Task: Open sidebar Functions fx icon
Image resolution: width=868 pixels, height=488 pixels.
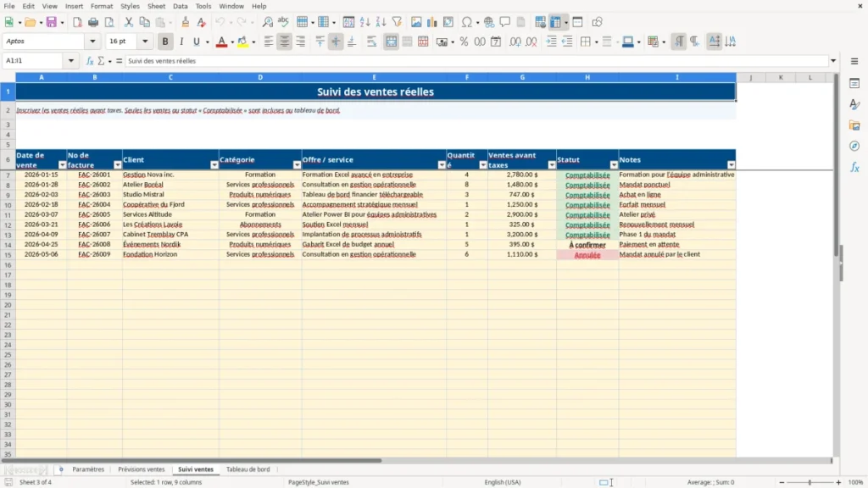Action: point(854,167)
